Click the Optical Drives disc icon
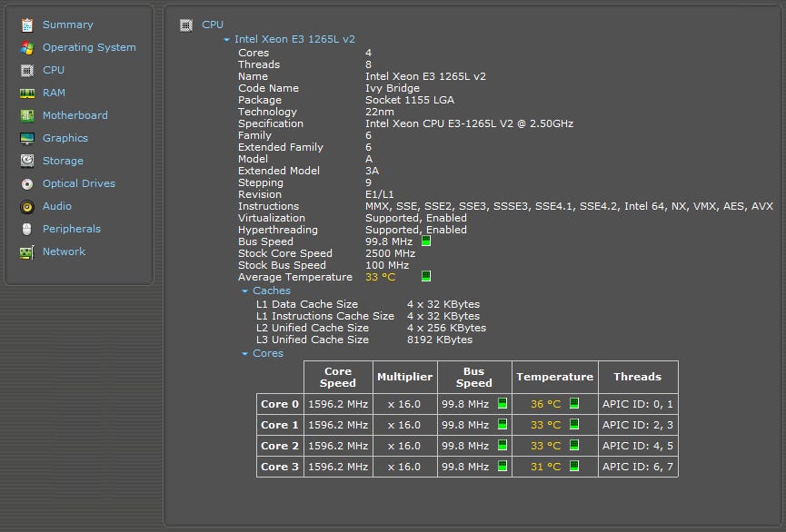 coord(26,183)
